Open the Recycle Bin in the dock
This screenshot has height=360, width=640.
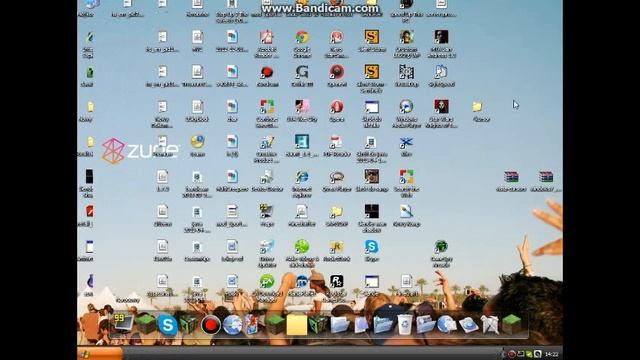point(404,325)
